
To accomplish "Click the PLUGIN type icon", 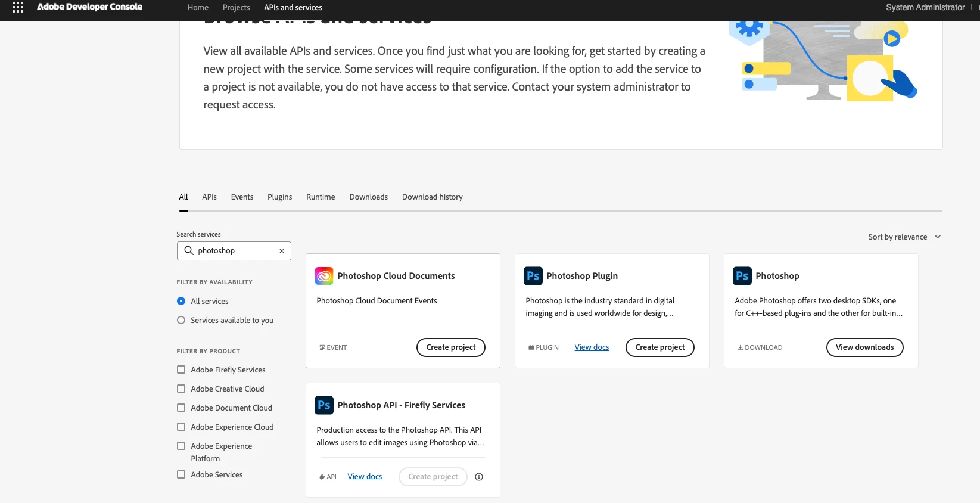I will [x=531, y=347].
